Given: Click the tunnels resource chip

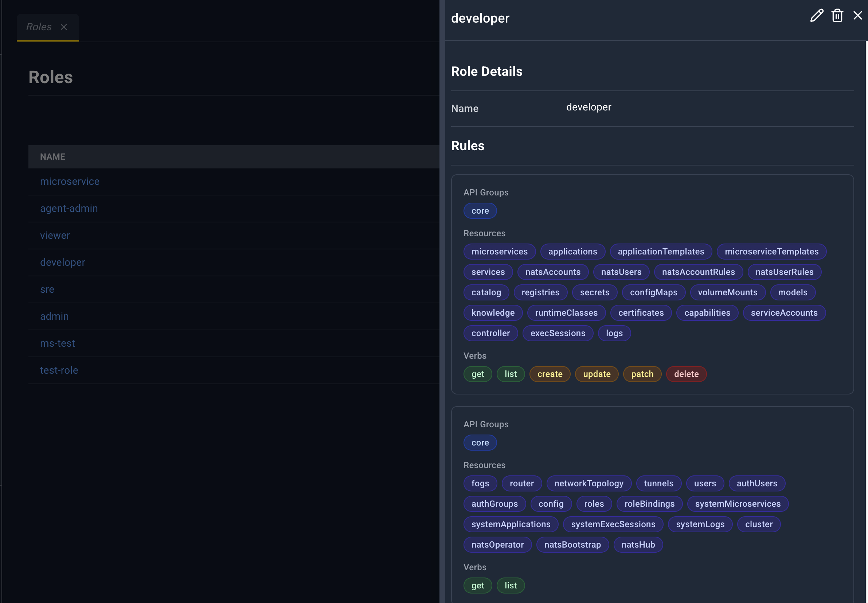Looking at the screenshot, I should pos(658,483).
